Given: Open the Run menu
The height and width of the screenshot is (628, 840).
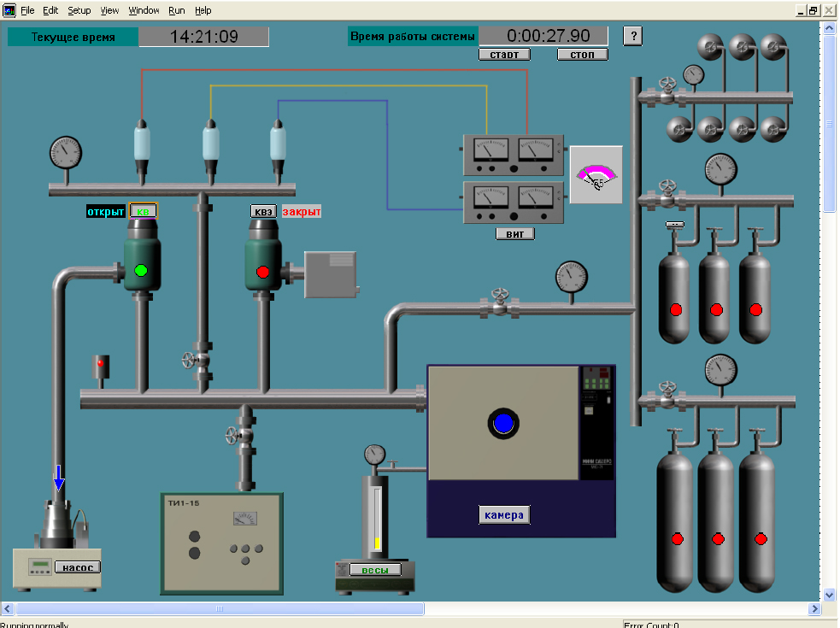Looking at the screenshot, I should pos(176,10).
